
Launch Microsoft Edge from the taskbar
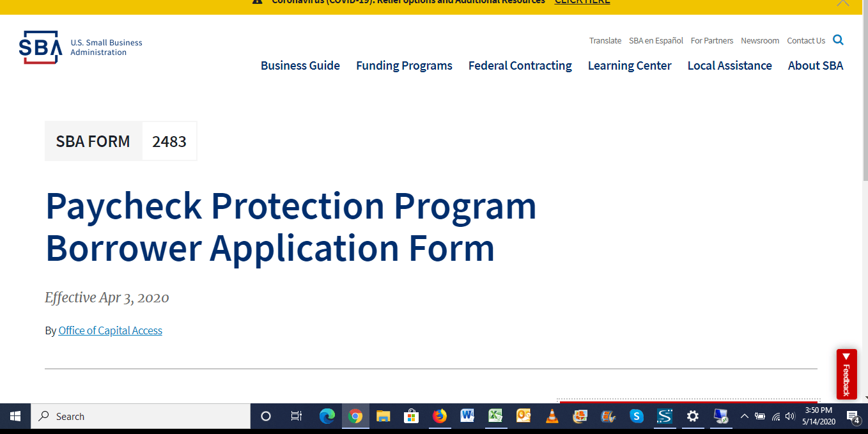[x=327, y=416]
